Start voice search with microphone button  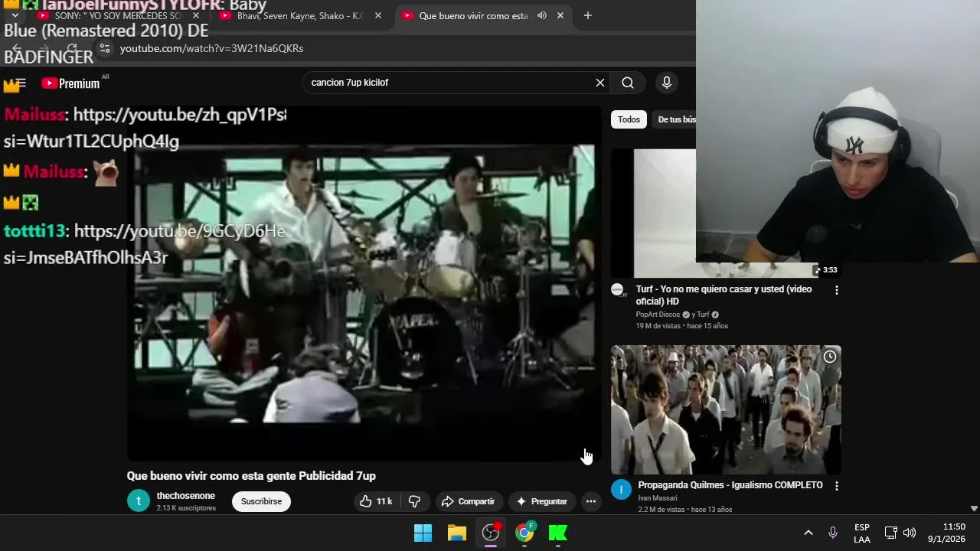tap(667, 83)
